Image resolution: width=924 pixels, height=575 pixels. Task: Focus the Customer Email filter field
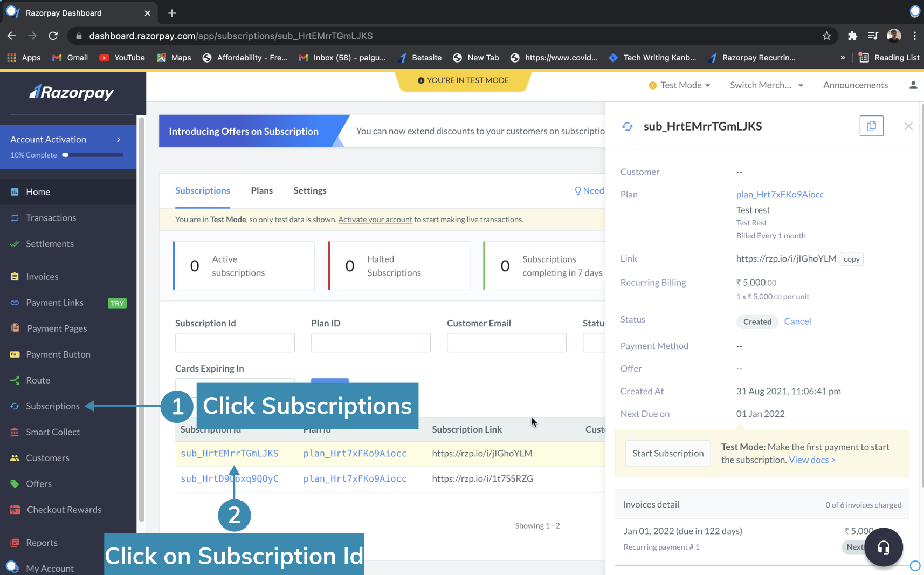click(507, 343)
